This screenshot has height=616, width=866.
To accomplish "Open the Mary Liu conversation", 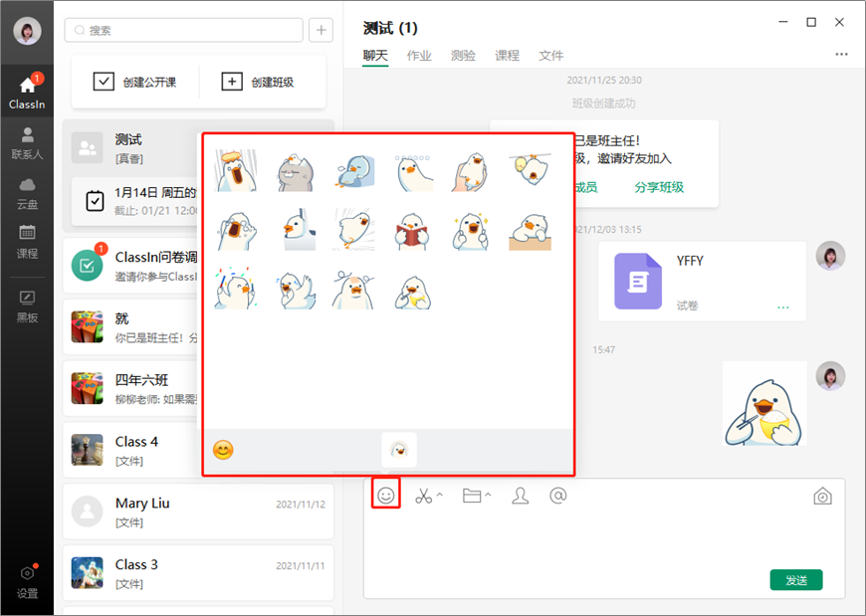I will tap(198, 512).
